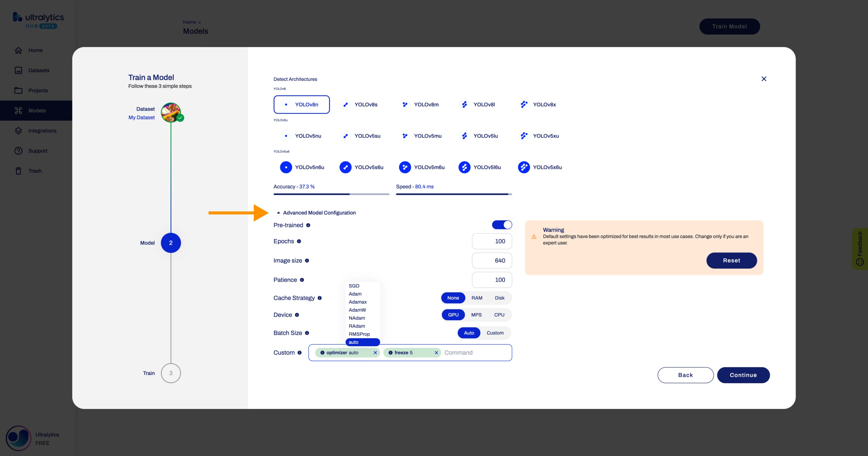This screenshot has width=868, height=456.
Task: Select Custom batch size option
Action: [494, 333]
